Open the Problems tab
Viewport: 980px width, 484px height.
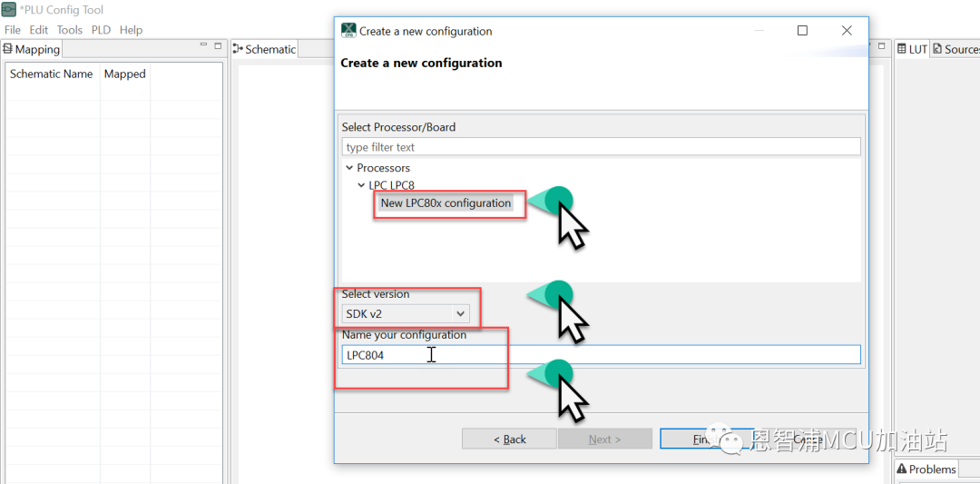tap(926, 469)
